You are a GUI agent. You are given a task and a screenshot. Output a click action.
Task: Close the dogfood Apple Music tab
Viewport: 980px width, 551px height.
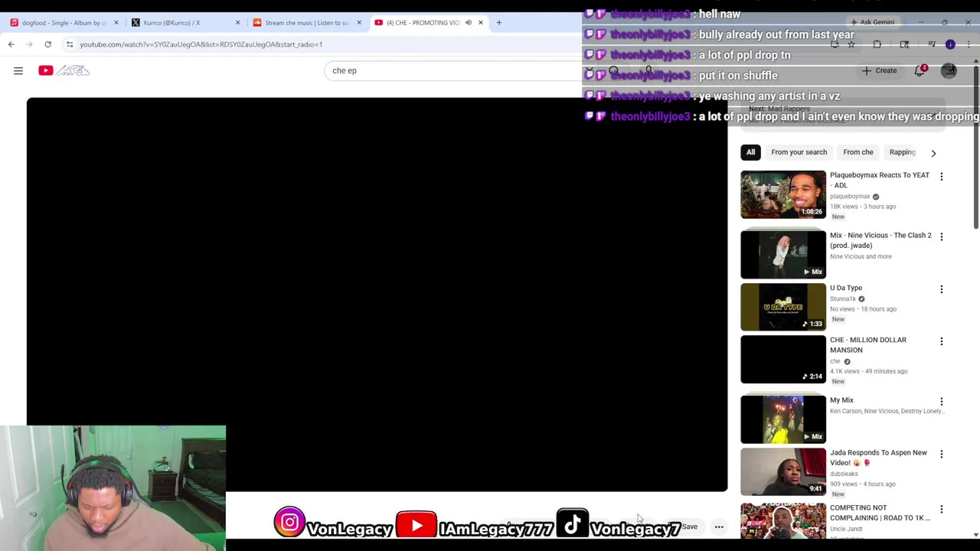click(x=116, y=22)
